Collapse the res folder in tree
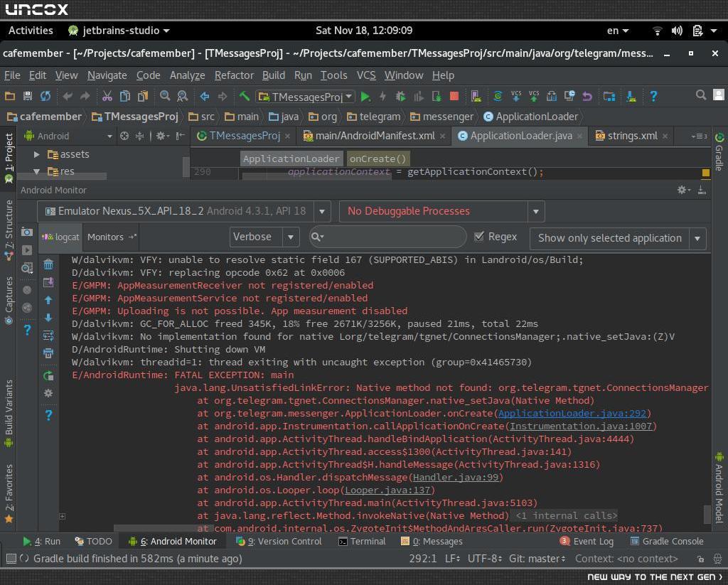The height and width of the screenshot is (585, 728). pos(37,171)
